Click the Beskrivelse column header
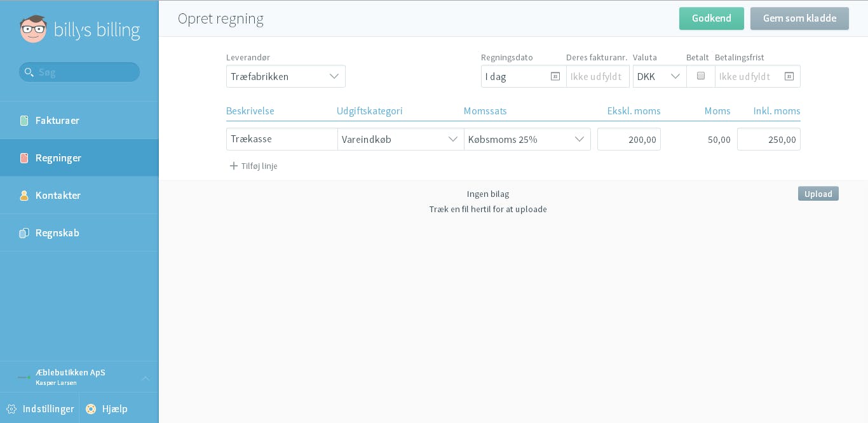This screenshot has height=423, width=868. pos(250,111)
